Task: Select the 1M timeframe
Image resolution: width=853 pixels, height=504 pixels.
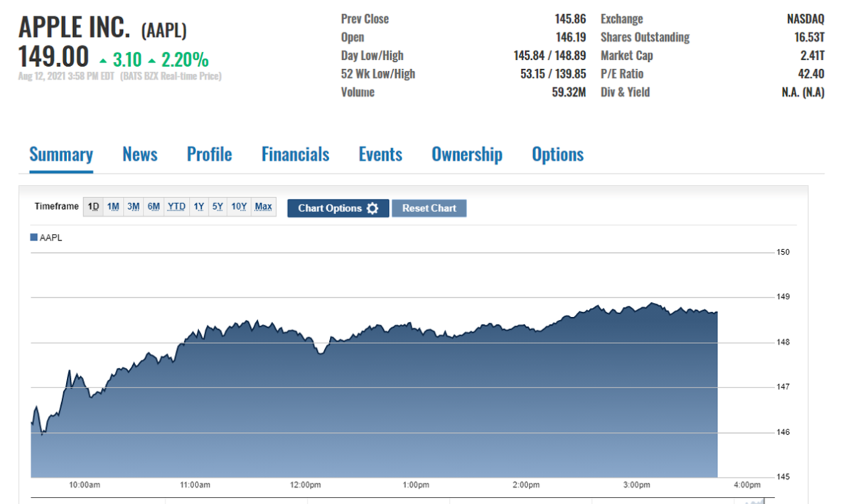Action: 113,207
